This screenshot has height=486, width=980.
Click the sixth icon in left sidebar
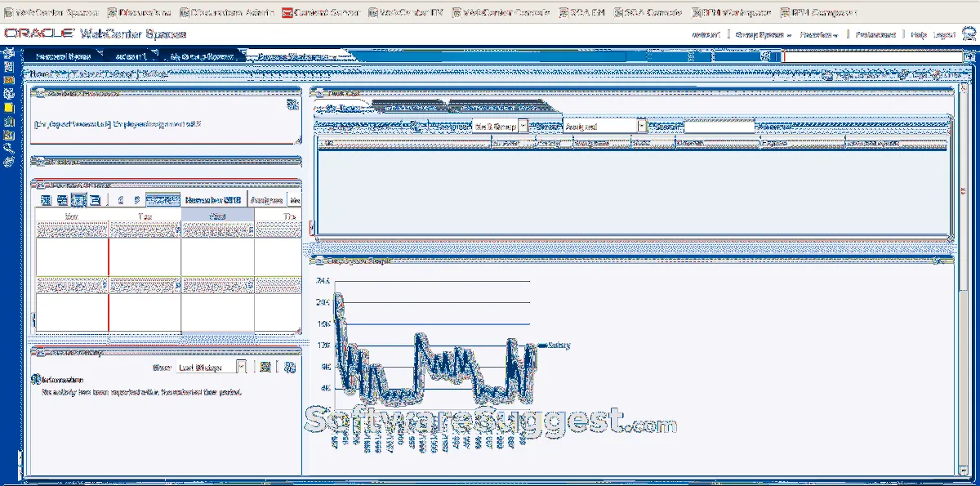(x=9, y=122)
